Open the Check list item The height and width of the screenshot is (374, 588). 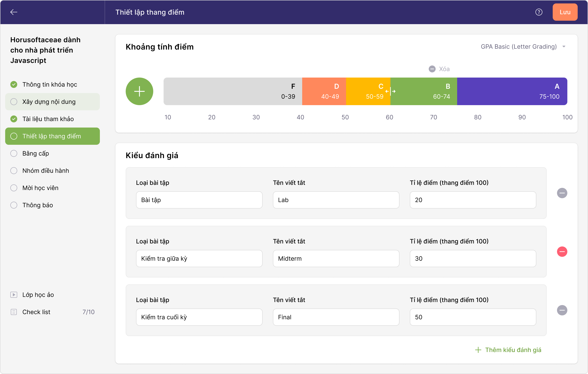pyautogui.click(x=36, y=312)
